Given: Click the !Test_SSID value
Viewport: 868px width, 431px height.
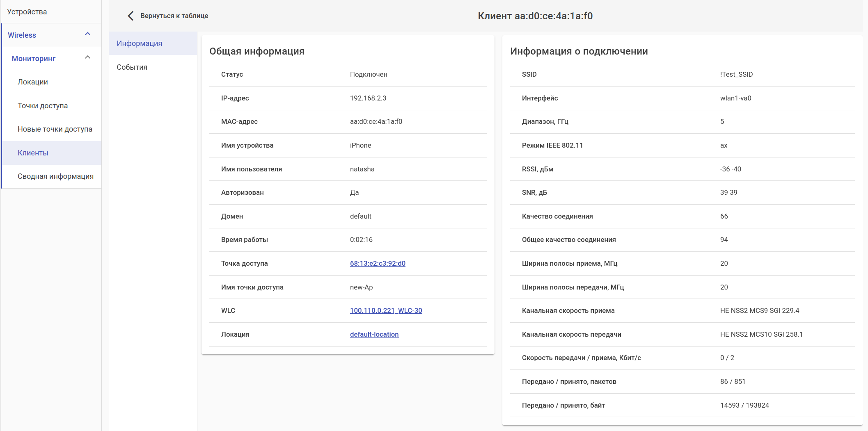Looking at the screenshot, I should (x=736, y=74).
